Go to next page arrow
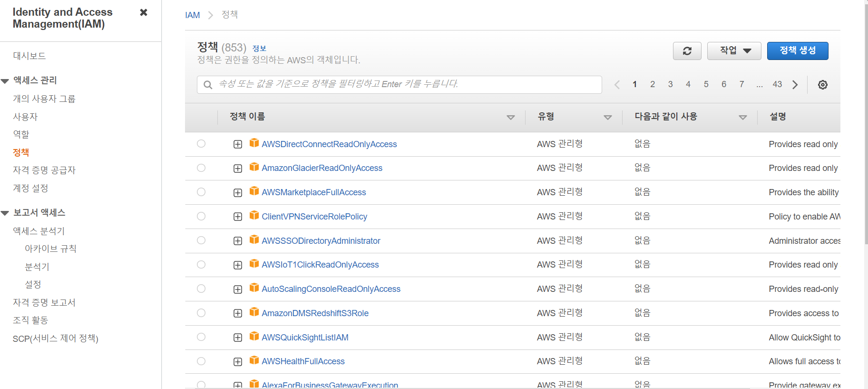868x389 pixels. [x=795, y=85]
